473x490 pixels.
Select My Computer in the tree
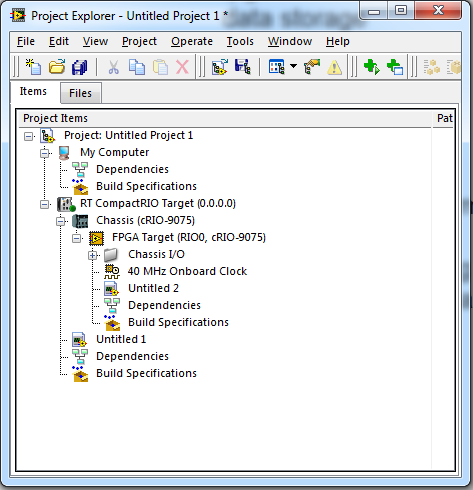115,152
